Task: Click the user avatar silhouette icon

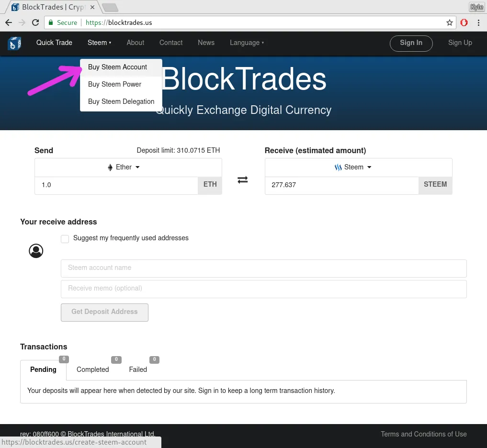Action: [36, 250]
